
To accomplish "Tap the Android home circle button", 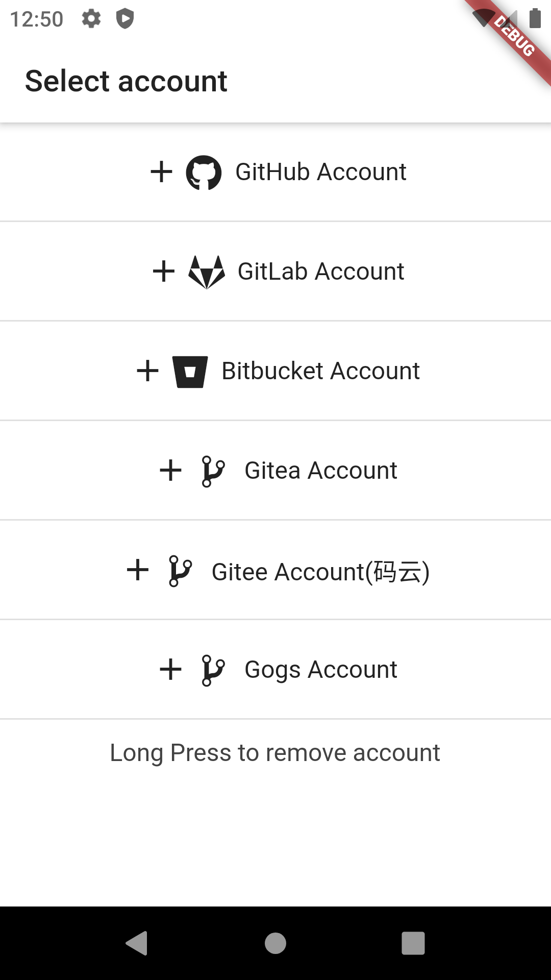I will [x=275, y=943].
